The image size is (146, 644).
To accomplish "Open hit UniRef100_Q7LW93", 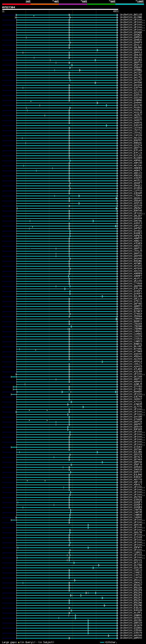I will (131, 369).
